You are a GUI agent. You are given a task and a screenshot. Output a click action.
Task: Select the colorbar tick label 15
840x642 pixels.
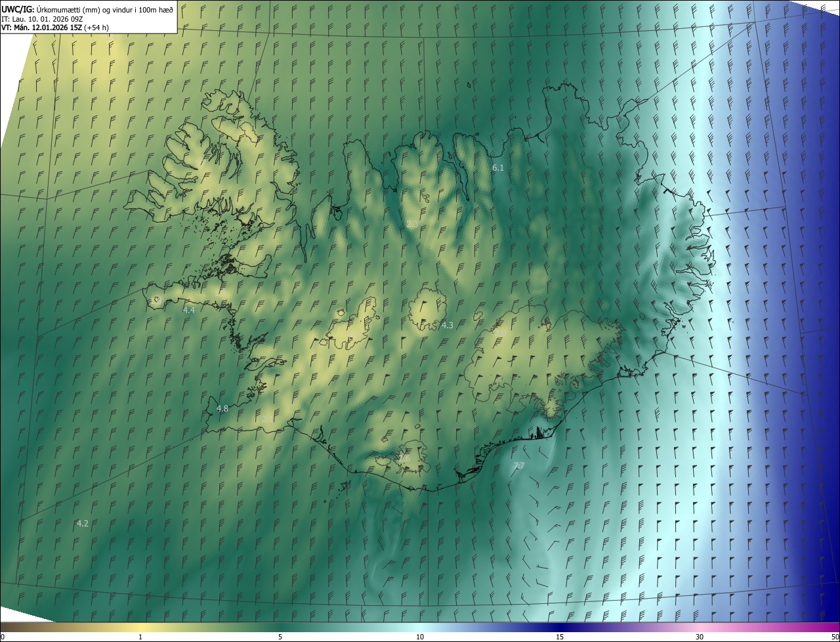pos(560,637)
